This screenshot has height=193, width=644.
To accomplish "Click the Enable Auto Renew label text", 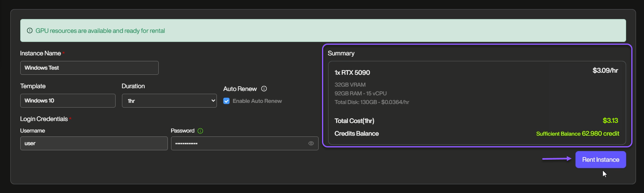I will 257,101.
